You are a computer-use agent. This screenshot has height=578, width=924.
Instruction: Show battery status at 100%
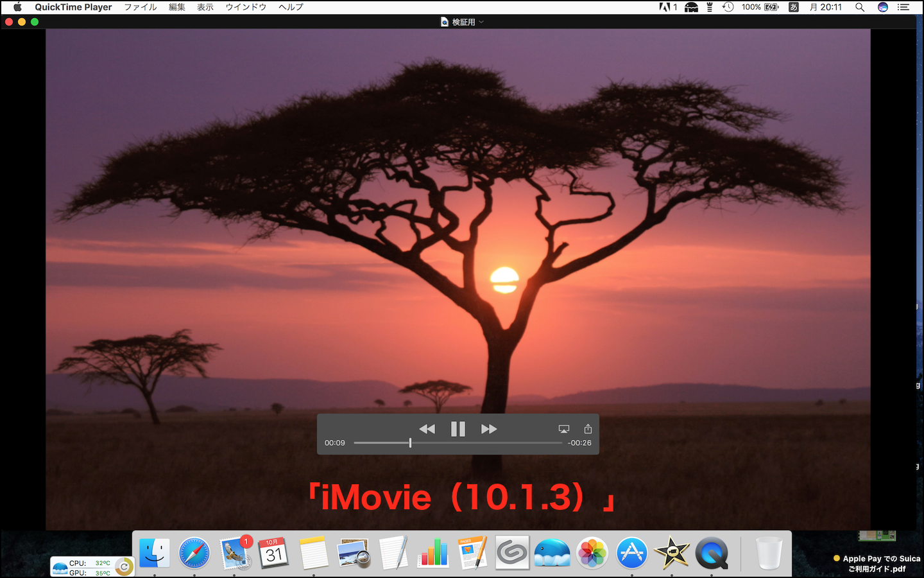[x=760, y=7]
